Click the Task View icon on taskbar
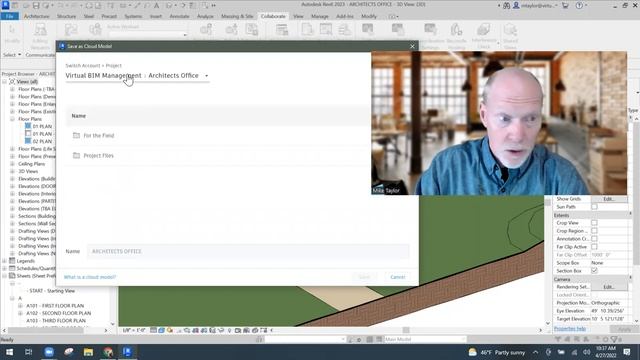The height and width of the screenshot is (360, 640). 29,352
